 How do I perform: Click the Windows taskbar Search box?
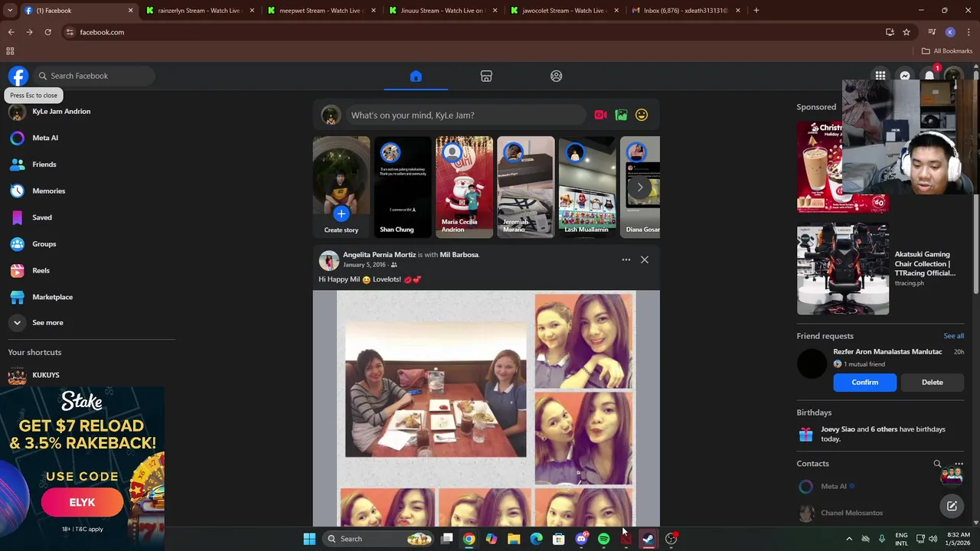click(x=377, y=539)
